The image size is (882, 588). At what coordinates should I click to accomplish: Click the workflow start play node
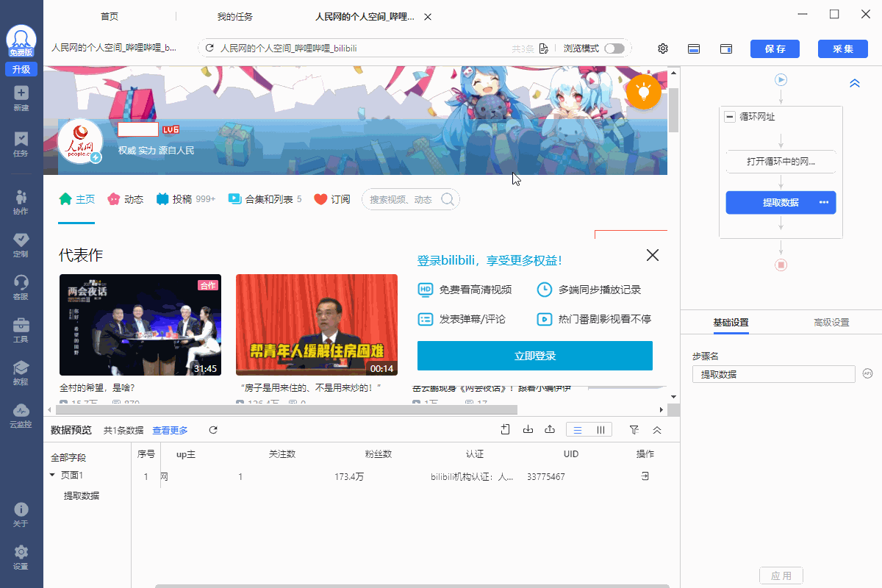point(781,79)
